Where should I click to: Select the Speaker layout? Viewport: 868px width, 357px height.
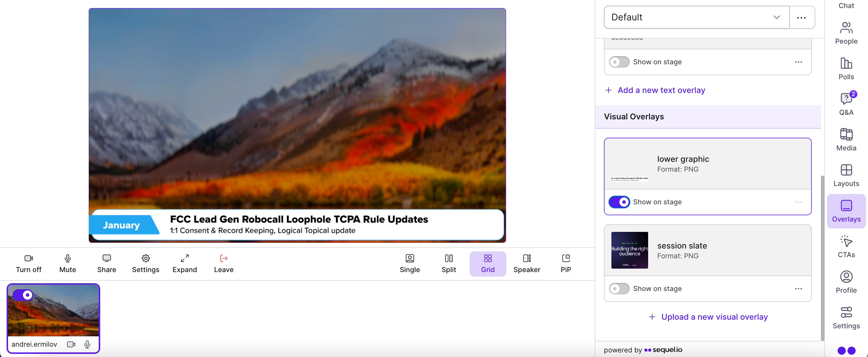click(527, 264)
